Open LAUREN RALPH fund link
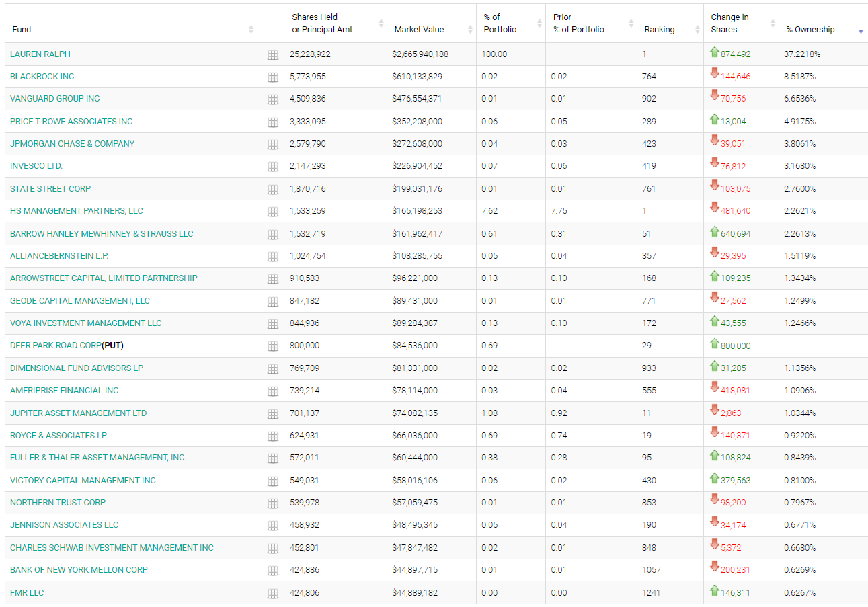The width and height of the screenshot is (868, 607). [40, 54]
